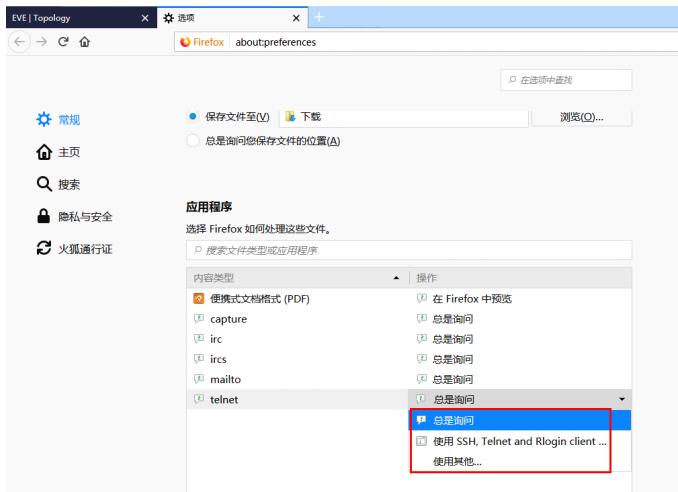Focus the 搜索文件类型或应用程序 filter field
This screenshot has width=678, height=492.
point(409,250)
